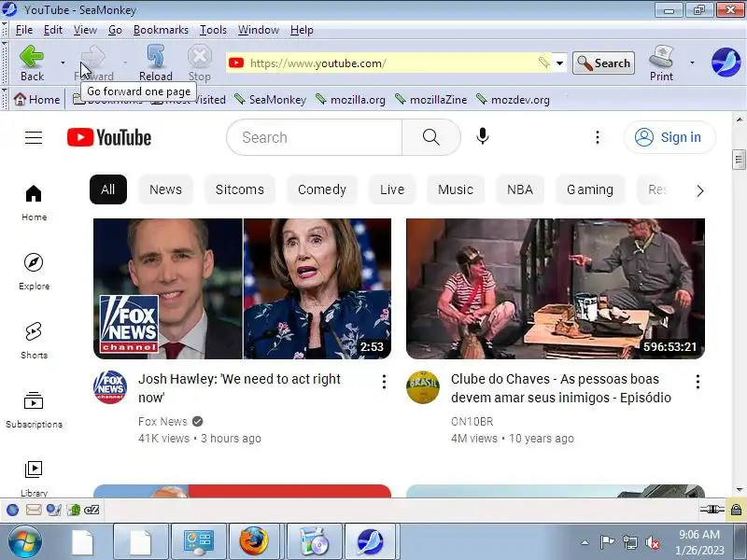Open ON10BR channel avatar
Viewport: 747px width, 560px height.
point(423,387)
